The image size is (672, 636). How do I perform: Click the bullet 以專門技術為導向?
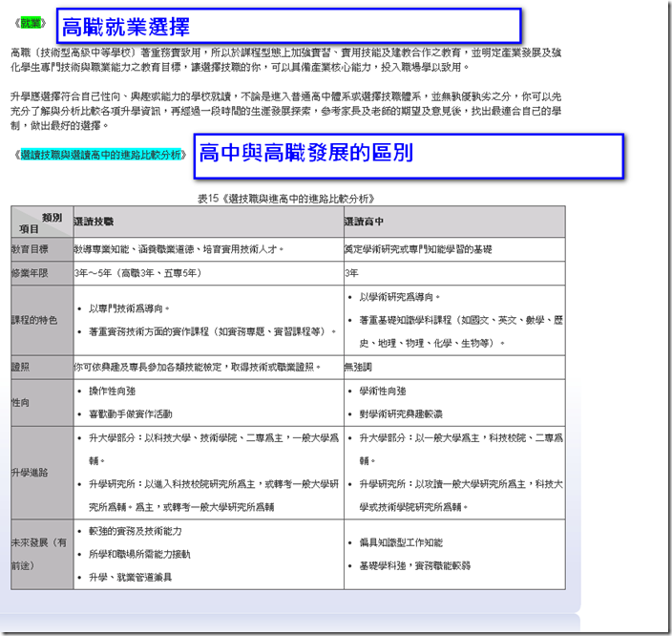click(x=129, y=308)
